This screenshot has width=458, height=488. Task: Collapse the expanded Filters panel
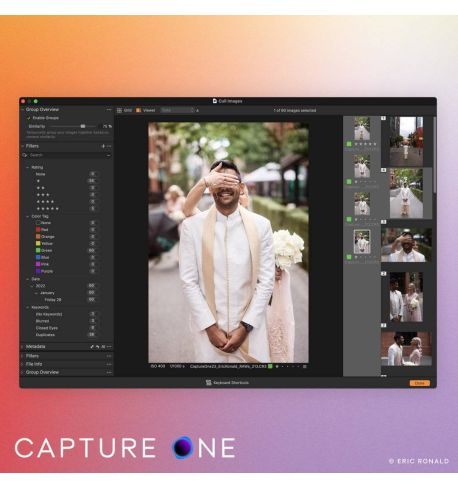point(23,146)
